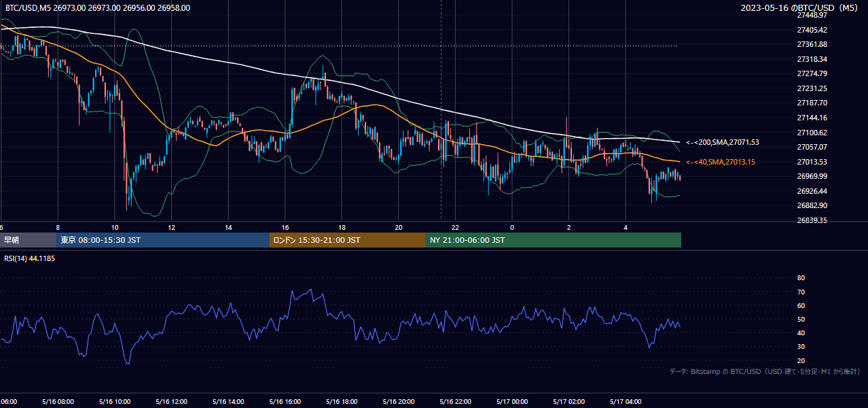
Task: Click the Bitstamp data source note
Action: (x=765, y=372)
